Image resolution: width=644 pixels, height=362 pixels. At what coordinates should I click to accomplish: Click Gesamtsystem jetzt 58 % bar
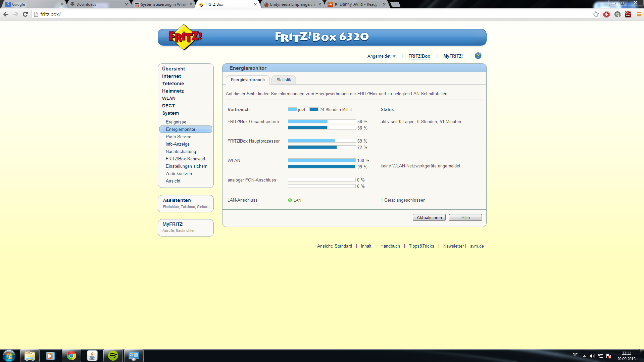pyautogui.click(x=322, y=121)
